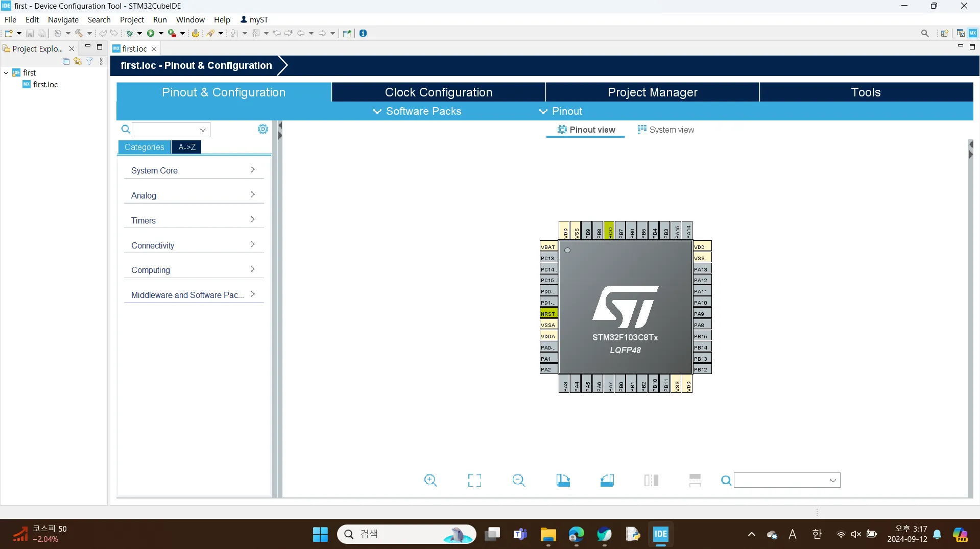Click the horizontal split view icon
Screen dimensions: 980x549
(695, 480)
